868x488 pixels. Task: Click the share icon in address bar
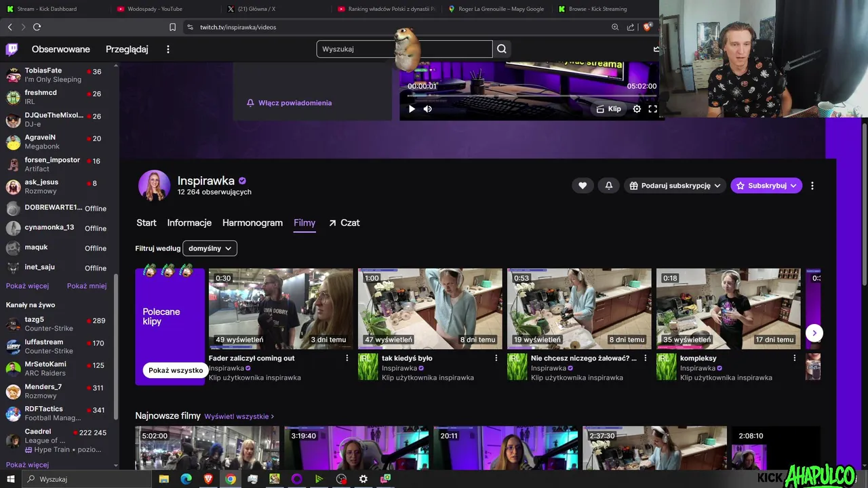[x=631, y=27]
